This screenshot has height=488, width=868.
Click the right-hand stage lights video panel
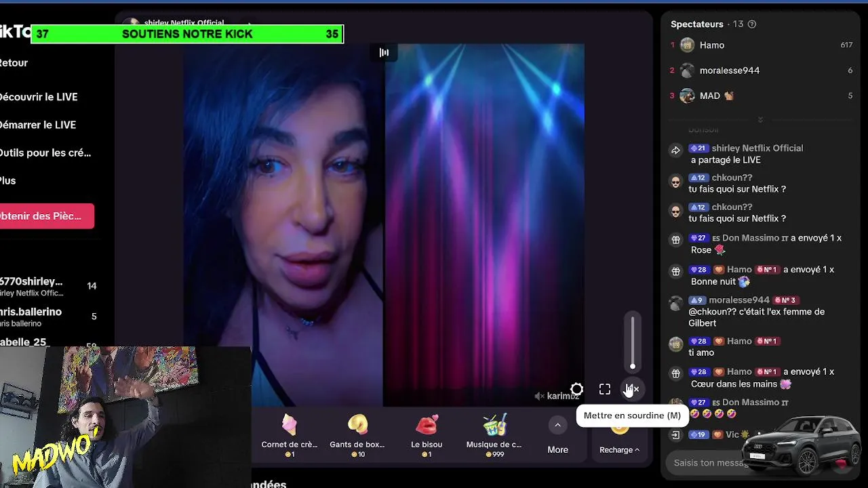point(484,225)
